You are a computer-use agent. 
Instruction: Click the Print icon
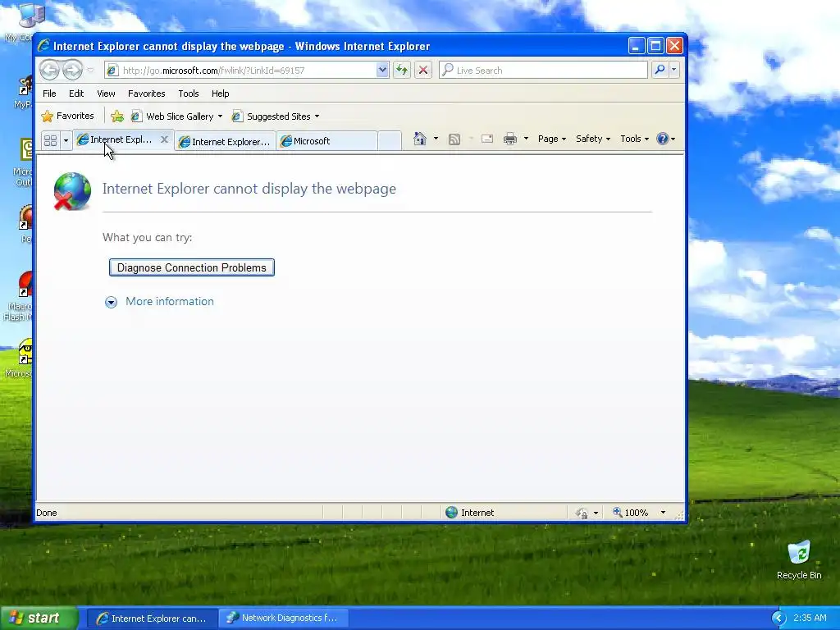pos(510,139)
